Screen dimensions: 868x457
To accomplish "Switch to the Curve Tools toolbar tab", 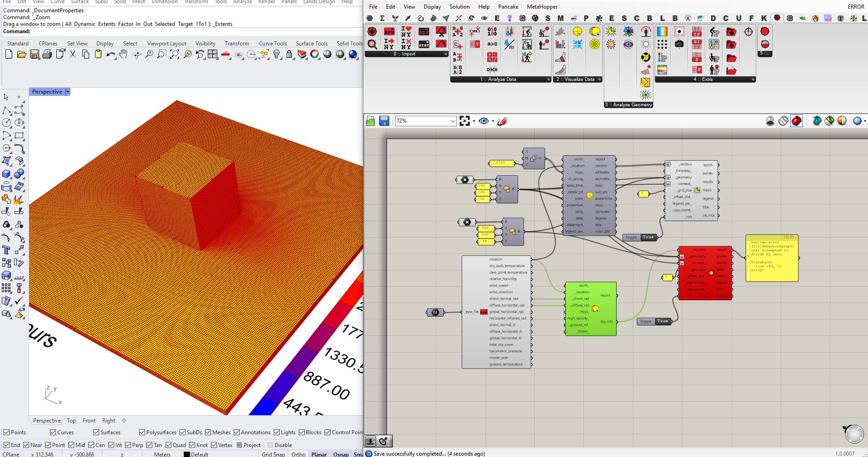I will coord(273,44).
